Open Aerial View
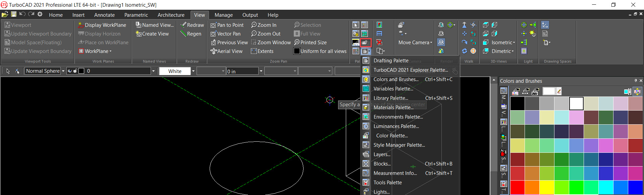Image resolution: width=644 pixels, height=195 pixels. pos(226,51)
